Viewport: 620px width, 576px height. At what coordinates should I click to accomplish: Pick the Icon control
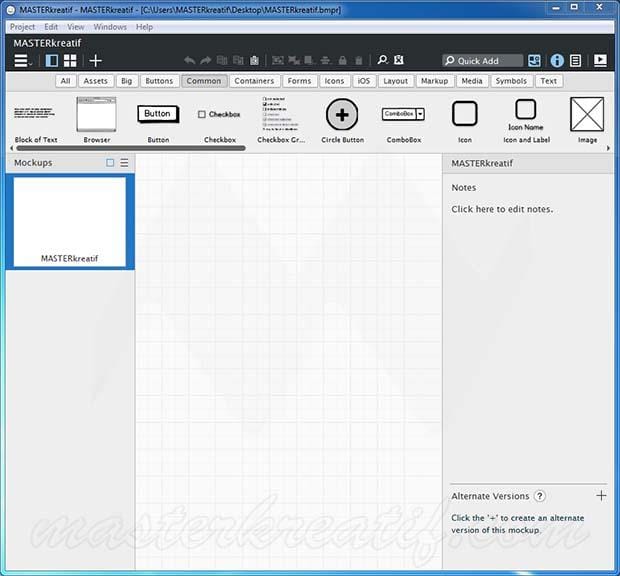click(465, 122)
